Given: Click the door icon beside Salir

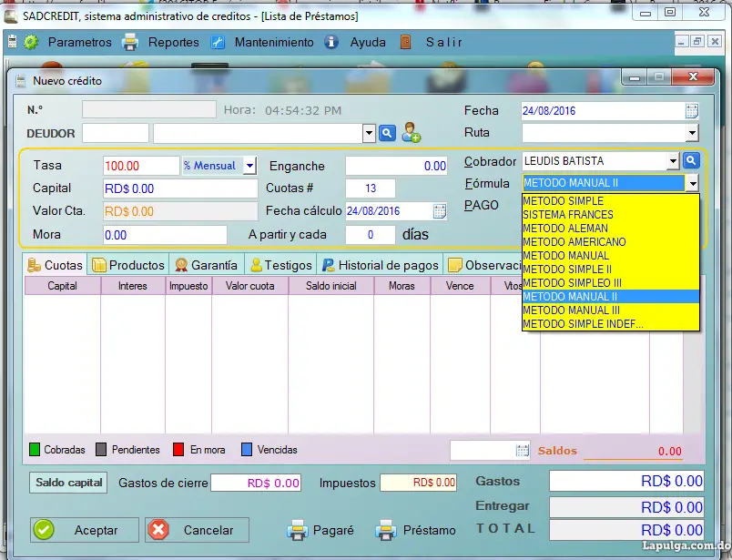Looking at the screenshot, I should click(406, 42).
